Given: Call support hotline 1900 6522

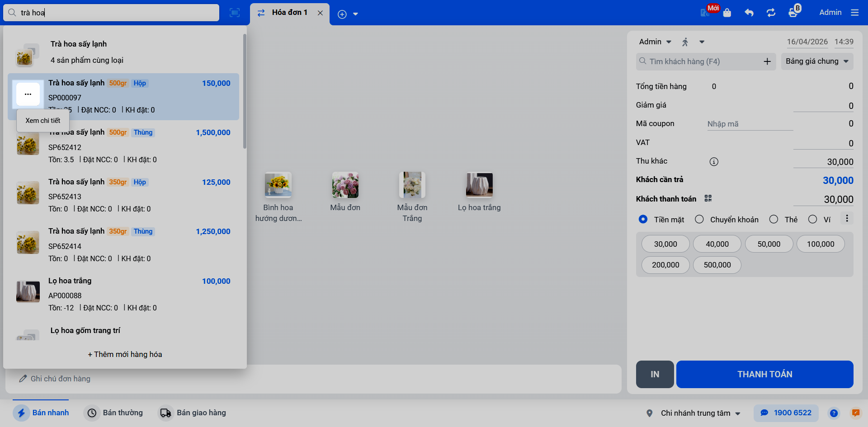Looking at the screenshot, I should [x=786, y=413].
